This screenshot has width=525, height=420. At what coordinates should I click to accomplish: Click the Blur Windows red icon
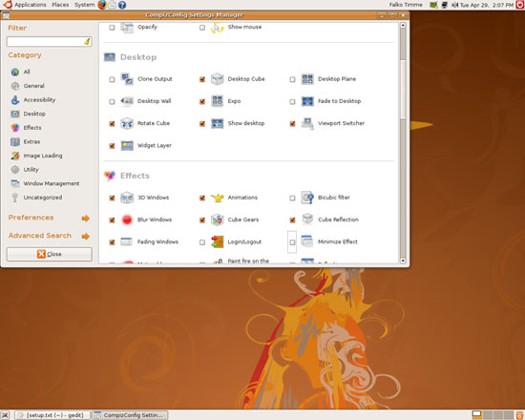point(127,220)
